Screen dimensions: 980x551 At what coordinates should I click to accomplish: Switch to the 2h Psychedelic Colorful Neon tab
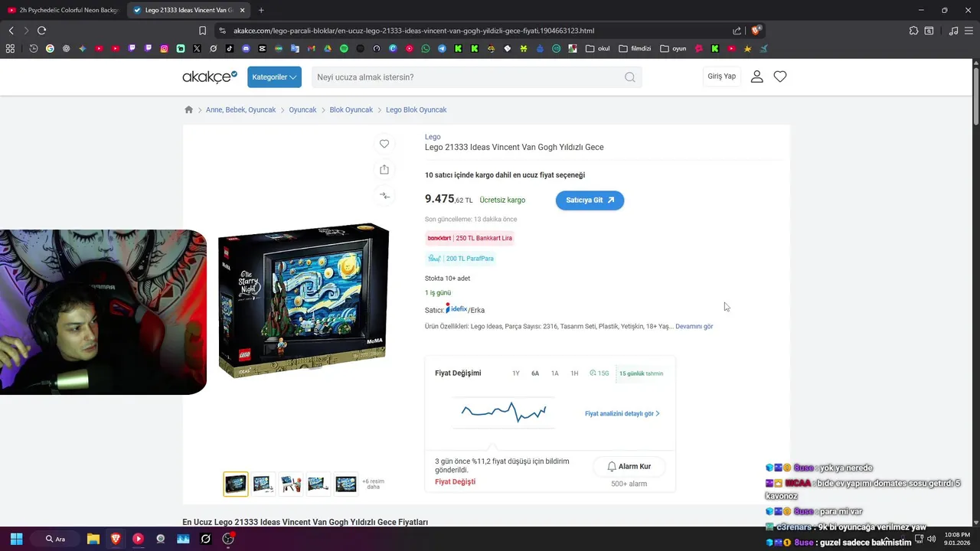[63, 10]
